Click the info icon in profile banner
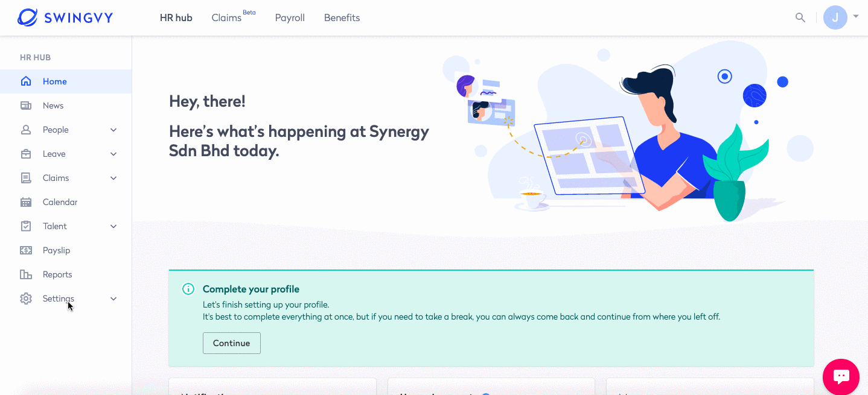The height and width of the screenshot is (395, 868). click(188, 289)
